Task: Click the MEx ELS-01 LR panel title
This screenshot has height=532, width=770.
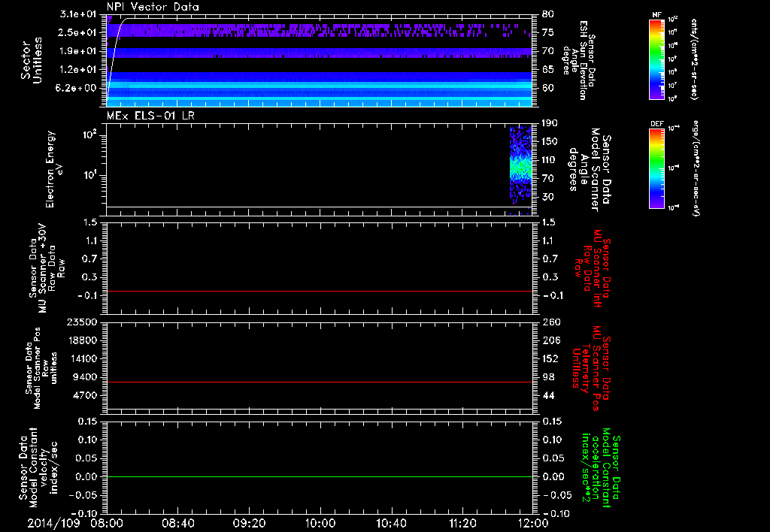Action: tap(150, 116)
